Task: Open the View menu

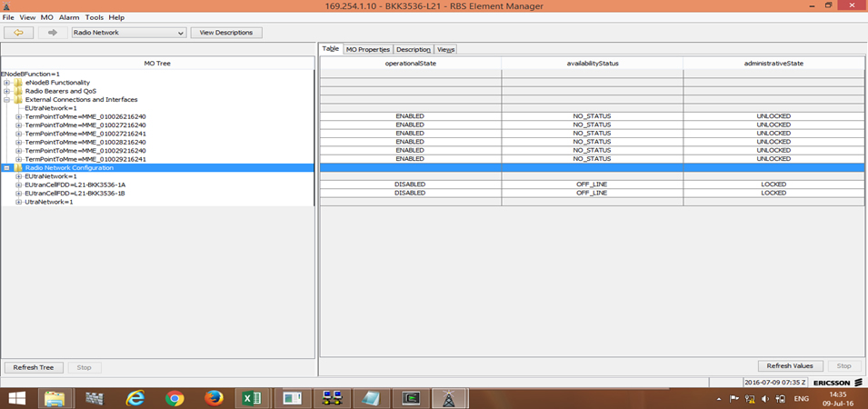Action: coord(27,17)
